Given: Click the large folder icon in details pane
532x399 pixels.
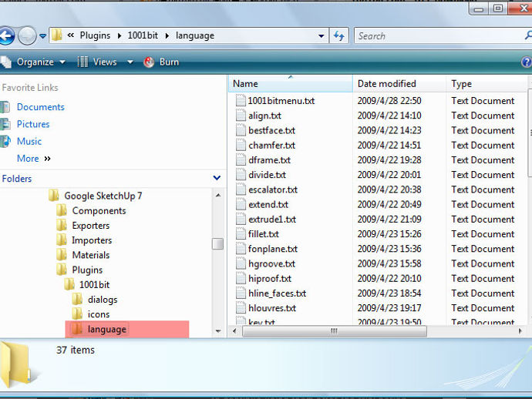Looking at the screenshot, I should click(x=16, y=365).
